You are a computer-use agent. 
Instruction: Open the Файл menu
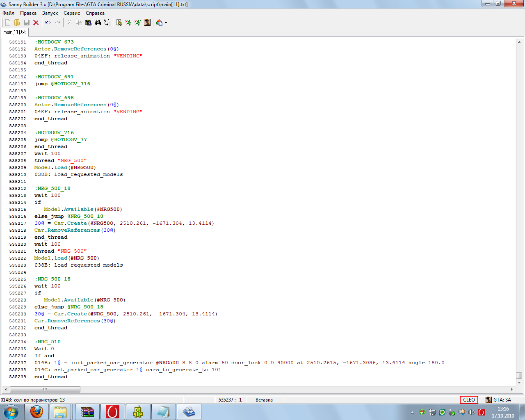click(8, 13)
